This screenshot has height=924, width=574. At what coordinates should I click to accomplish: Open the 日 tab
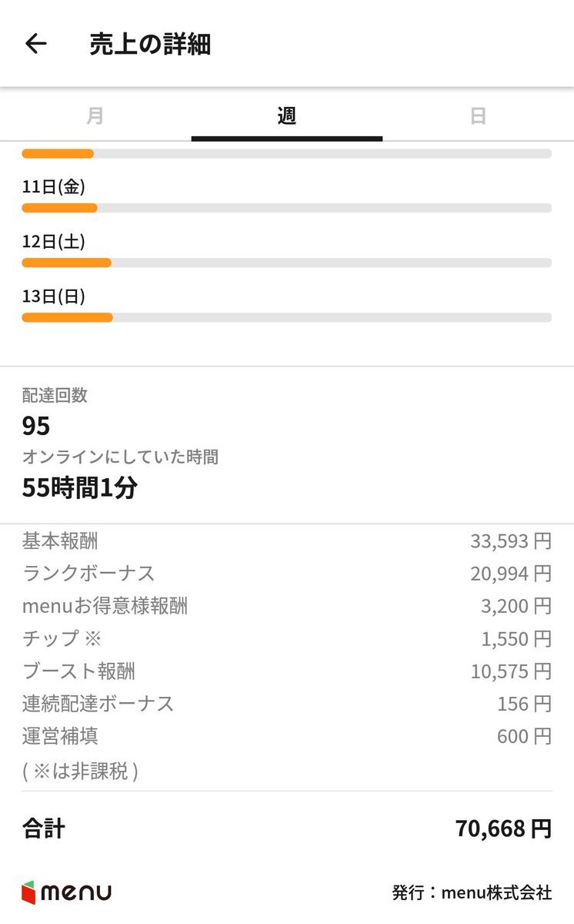click(x=478, y=116)
